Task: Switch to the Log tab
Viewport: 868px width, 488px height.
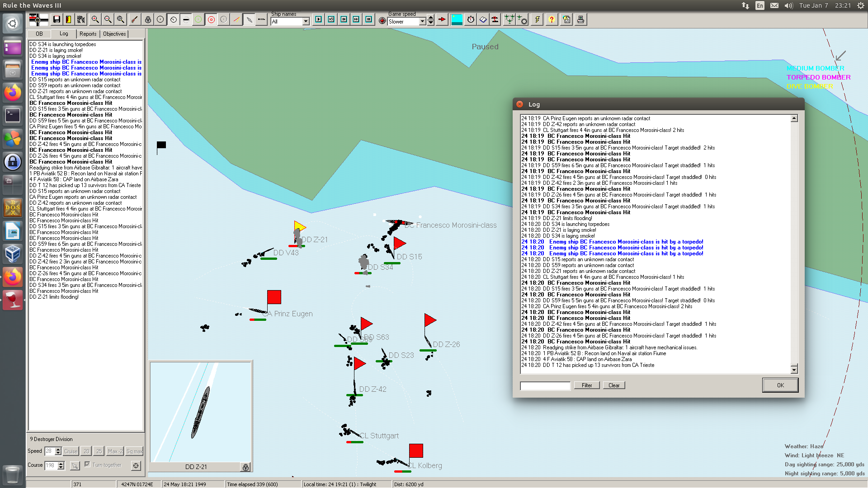Action: click(64, 33)
